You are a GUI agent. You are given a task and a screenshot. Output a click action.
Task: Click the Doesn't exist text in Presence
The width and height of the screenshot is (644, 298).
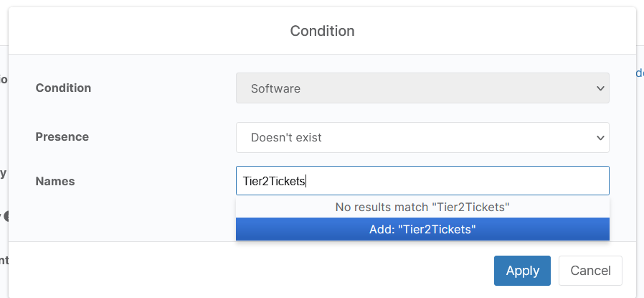coord(286,138)
